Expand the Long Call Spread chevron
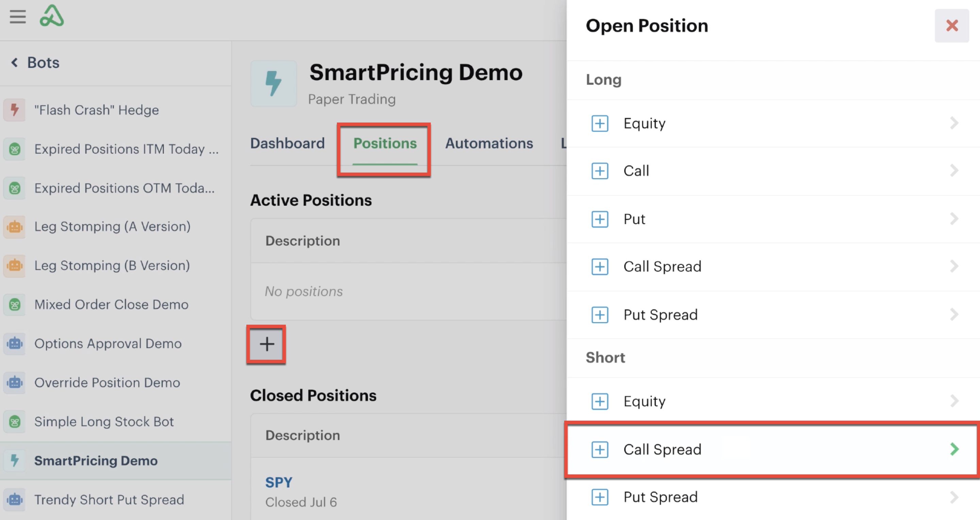Viewport: 980px width, 520px height. click(x=954, y=267)
